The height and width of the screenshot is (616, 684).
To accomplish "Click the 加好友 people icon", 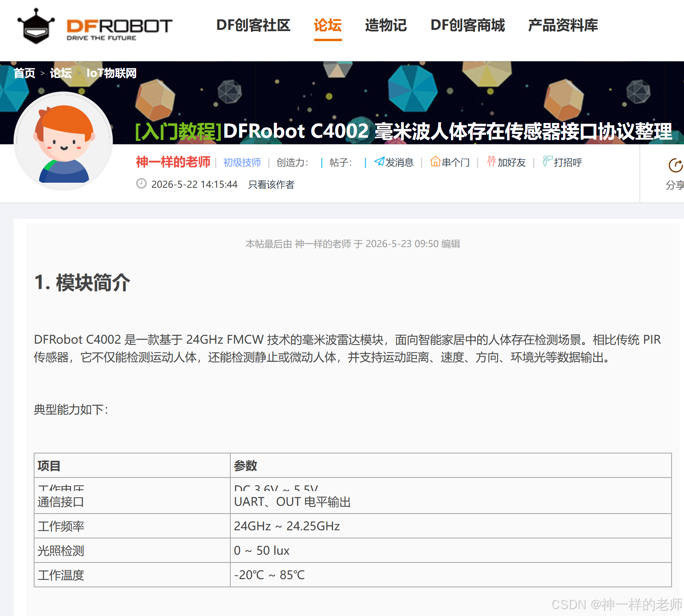I will (x=492, y=161).
